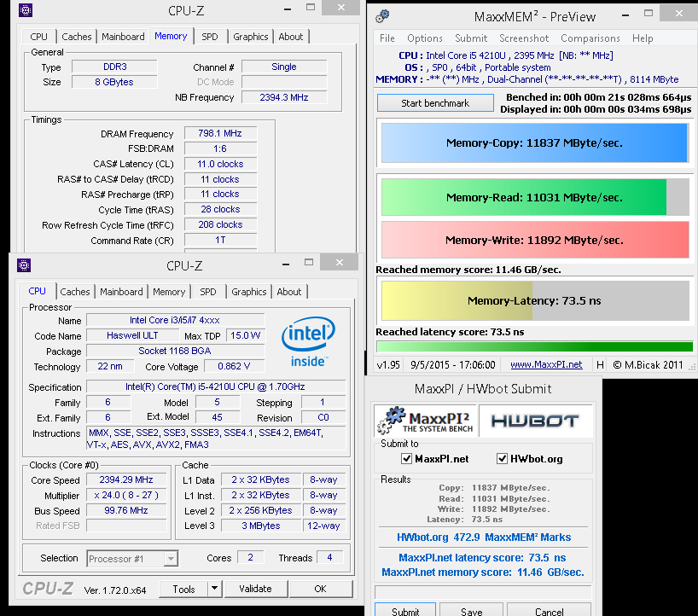This screenshot has width=698, height=616.
Task: Open Mainboard tab in bottom CPU-Z window
Action: 121,292
